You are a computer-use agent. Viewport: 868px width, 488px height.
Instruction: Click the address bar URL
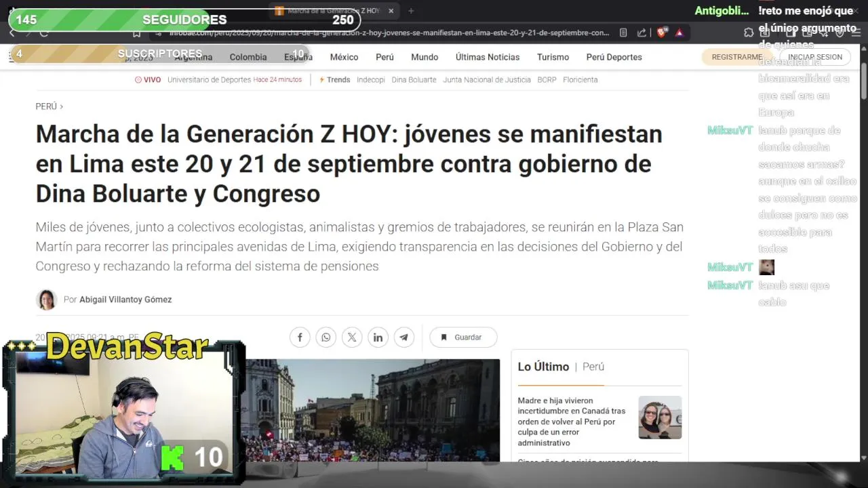click(x=389, y=33)
